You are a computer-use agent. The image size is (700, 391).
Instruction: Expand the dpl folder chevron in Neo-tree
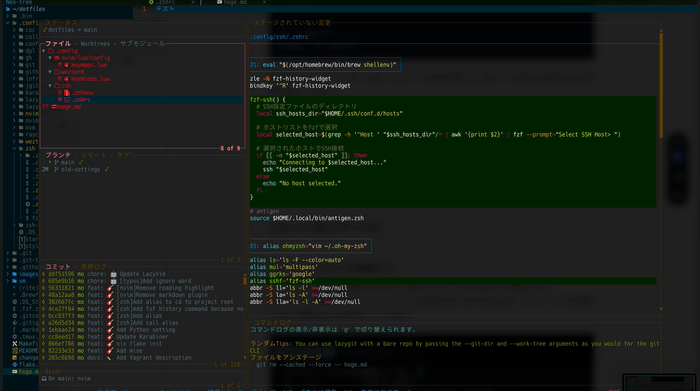coord(14,51)
